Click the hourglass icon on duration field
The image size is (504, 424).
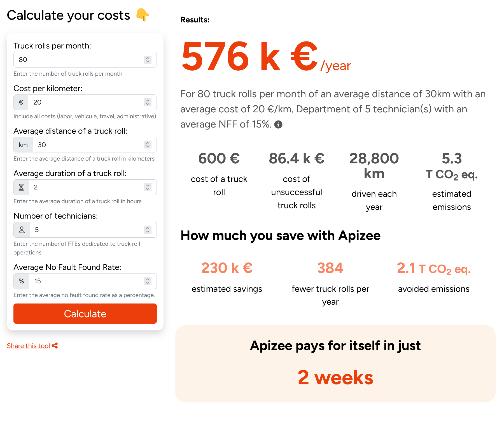pos(21,187)
